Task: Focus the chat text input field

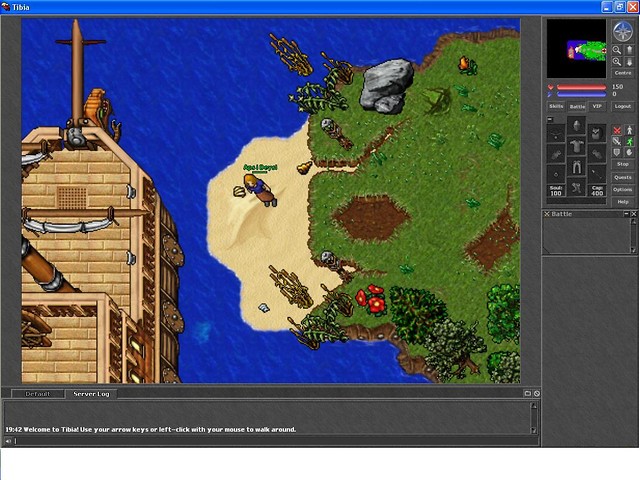Action: [x=276, y=441]
